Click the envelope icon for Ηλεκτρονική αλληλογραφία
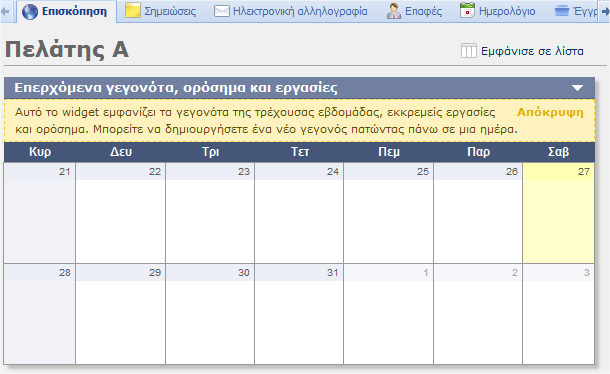 [x=222, y=11]
